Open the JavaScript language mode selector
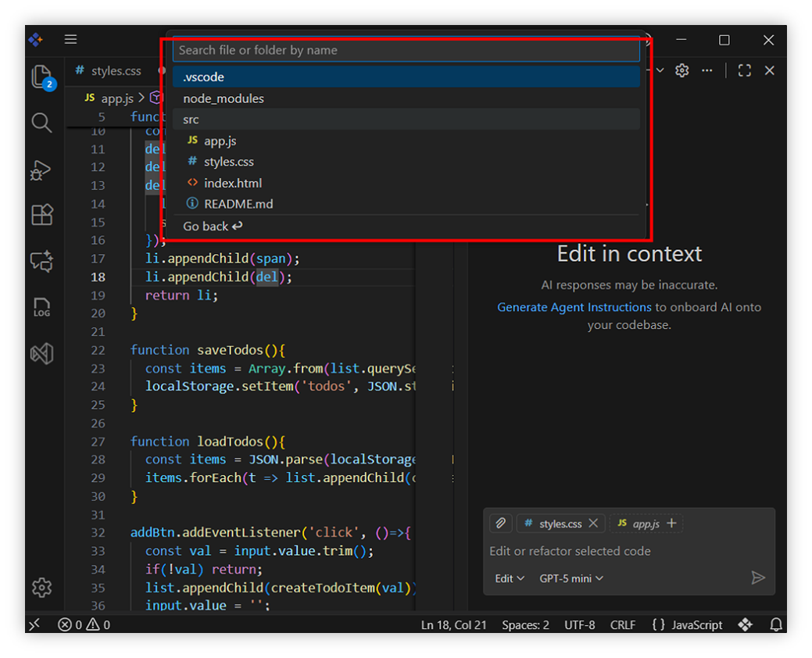Viewport: 812px width, 658px height. (687, 624)
